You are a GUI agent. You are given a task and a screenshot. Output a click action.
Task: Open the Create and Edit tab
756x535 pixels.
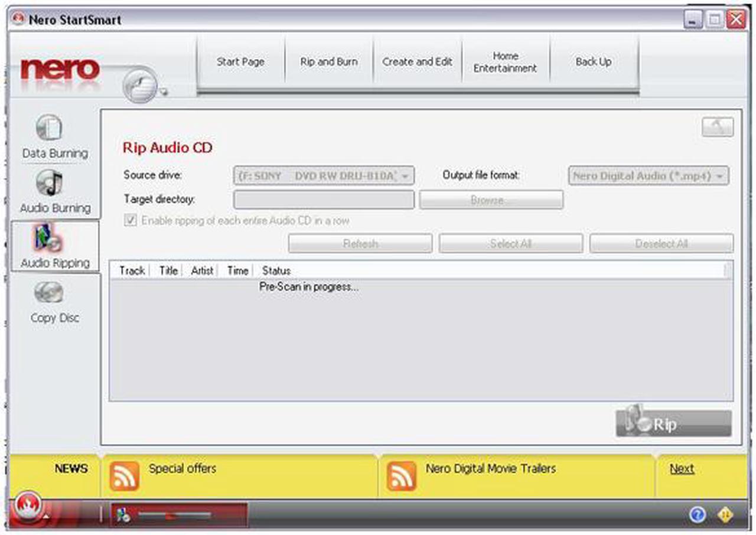[418, 61]
